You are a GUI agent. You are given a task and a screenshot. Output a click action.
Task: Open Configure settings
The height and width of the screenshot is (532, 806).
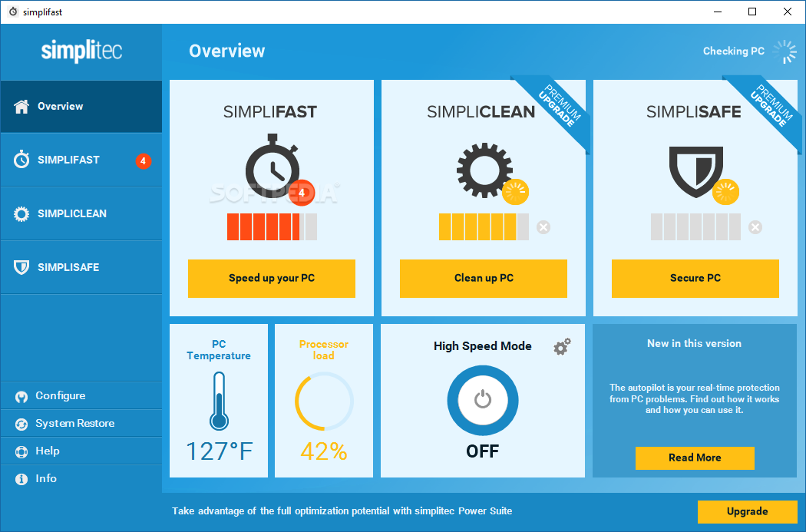point(81,396)
